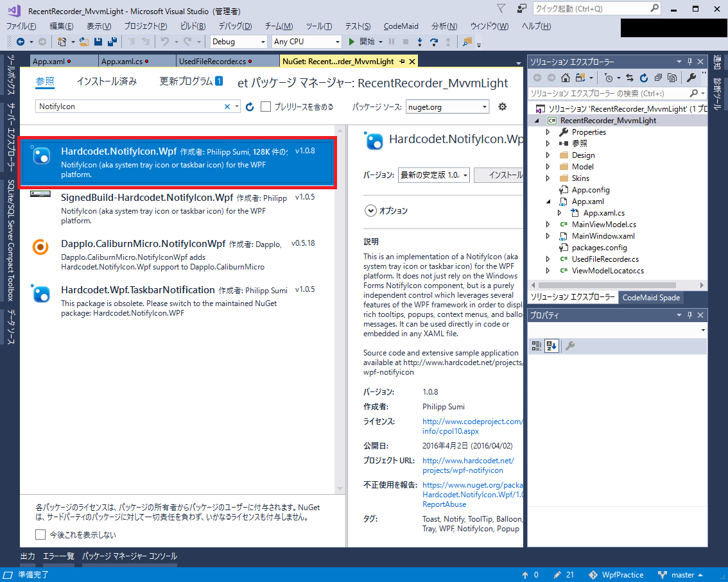This screenshot has width=728, height=582.
Task: Open the Tools menu
Action: point(318,26)
